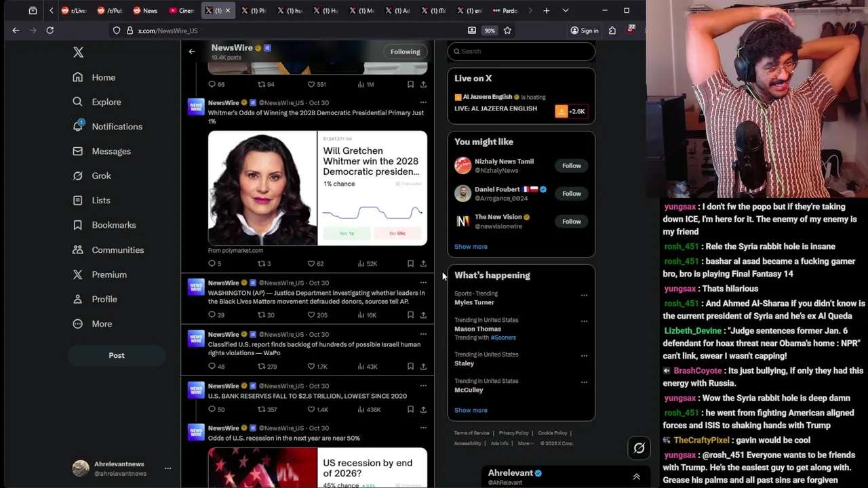Expand the More menu in sidebar

coord(92,324)
